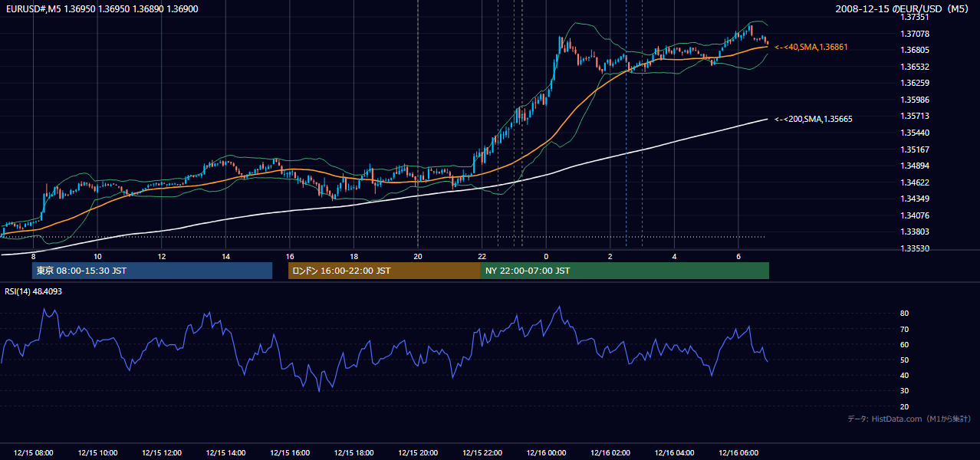Click the London 16:00-22:00 JST session bar
This screenshot has width=980, height=460.
pos(384,271)
